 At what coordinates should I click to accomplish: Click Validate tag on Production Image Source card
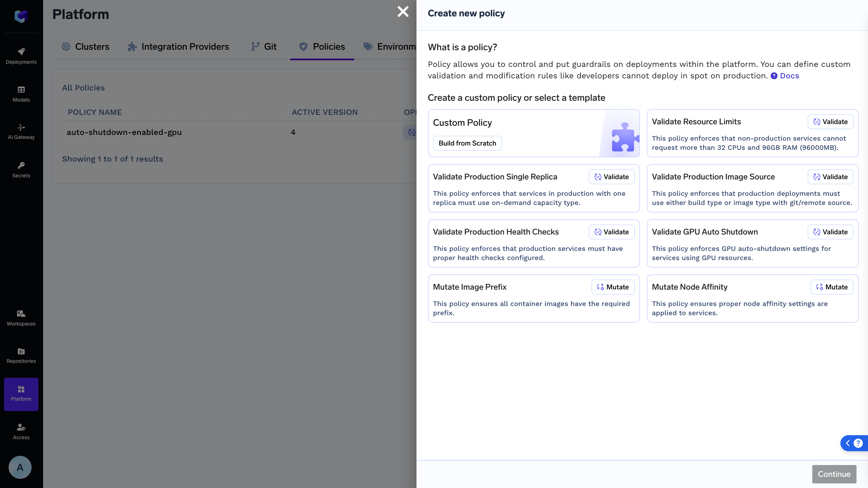point(830,177)
